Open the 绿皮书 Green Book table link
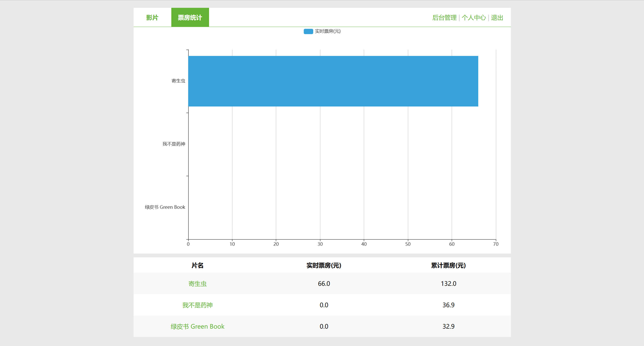Image resolution: width=644 pixels, height=346 pixels. 197,327
